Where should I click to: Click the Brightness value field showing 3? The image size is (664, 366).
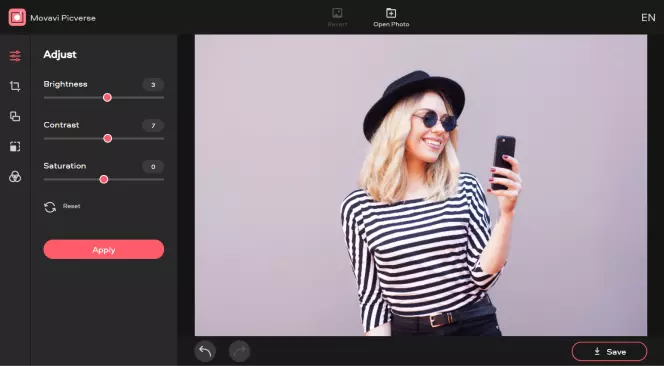tap(153, 85)
